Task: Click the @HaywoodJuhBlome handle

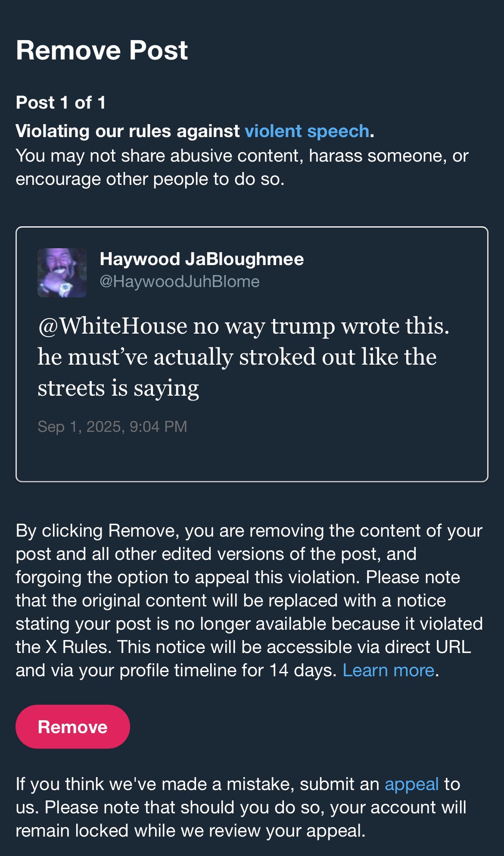Action: (180, 281)
